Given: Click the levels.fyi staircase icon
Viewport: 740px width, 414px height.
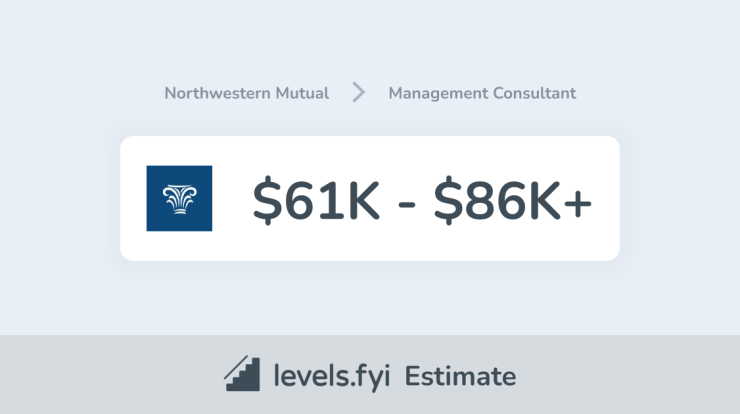Looking at the screenshot, I should [x=242, y=373].
